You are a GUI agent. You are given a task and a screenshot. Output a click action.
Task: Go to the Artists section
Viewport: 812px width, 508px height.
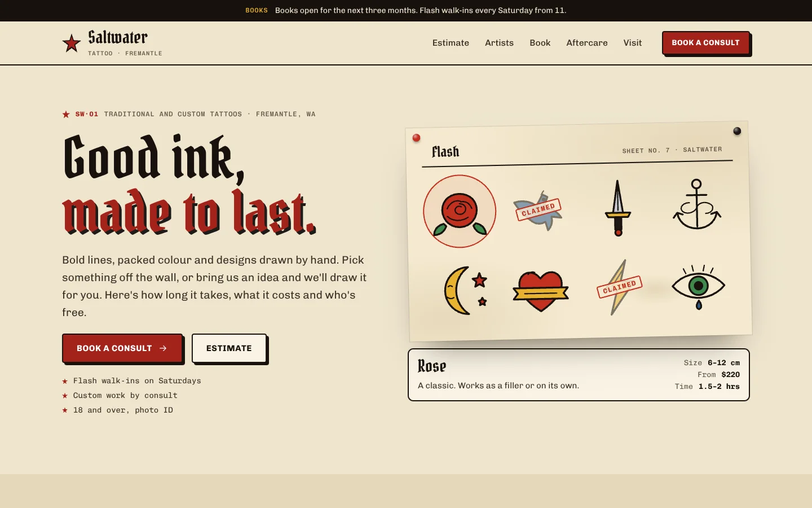pyautogui.click(x=499, y=43)
